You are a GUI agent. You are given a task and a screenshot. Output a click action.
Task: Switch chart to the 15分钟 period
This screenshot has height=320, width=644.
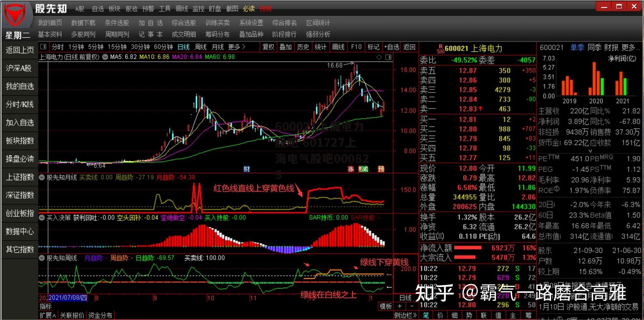tap(117, 47)
